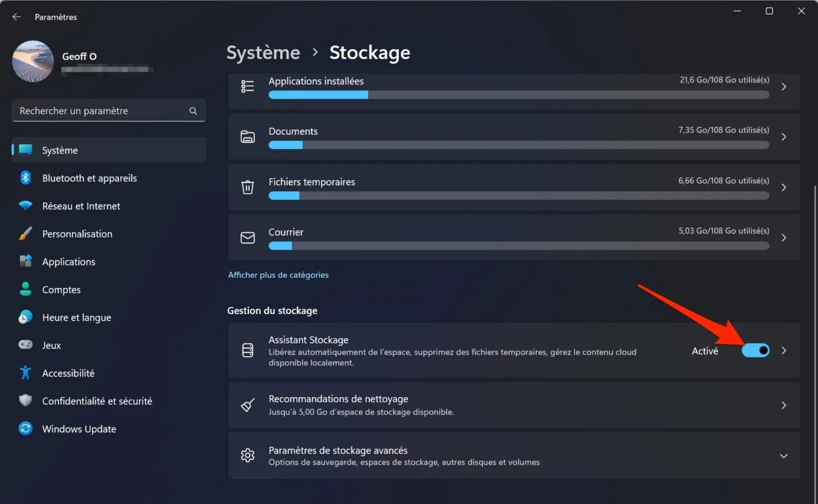This screenshot has height=504, width=818.
Task: Click the Courrier envelope icon
Action: pyautogui.click(x=248, y=238)
